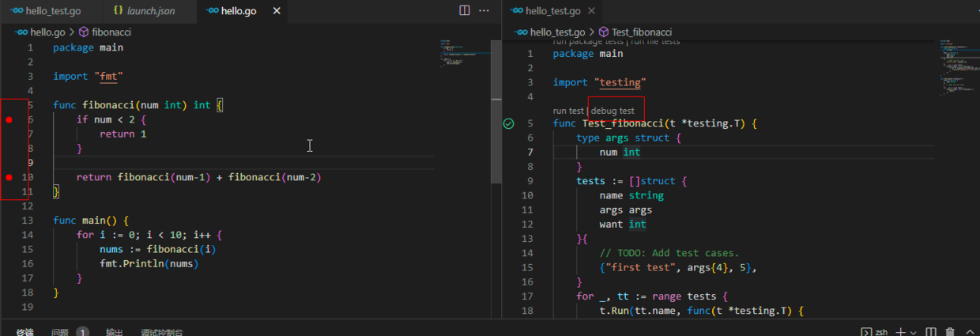This screenshot has height=336, width=980.
Task: Close the hello.go tab
Action: pyautogui.click(x=275, y=11)
